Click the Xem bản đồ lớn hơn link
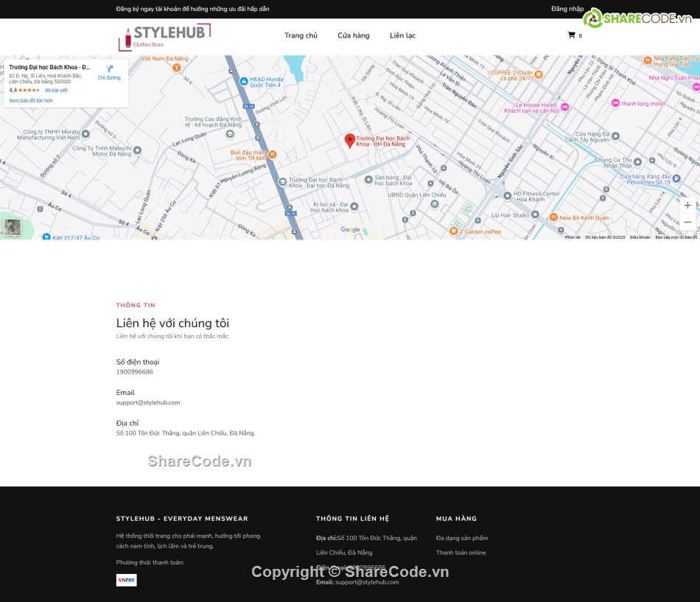This screenshot has width=700, height=602. (x=31, y=100)
